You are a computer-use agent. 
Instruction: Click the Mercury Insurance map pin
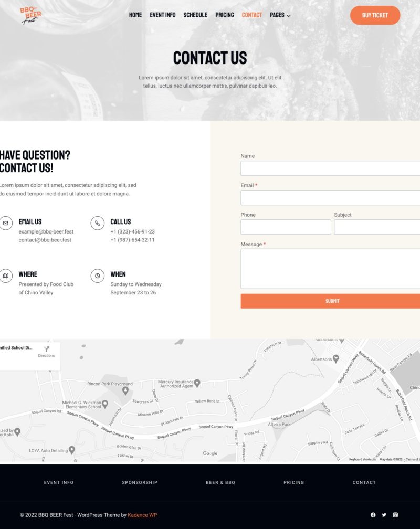(197, 383)
